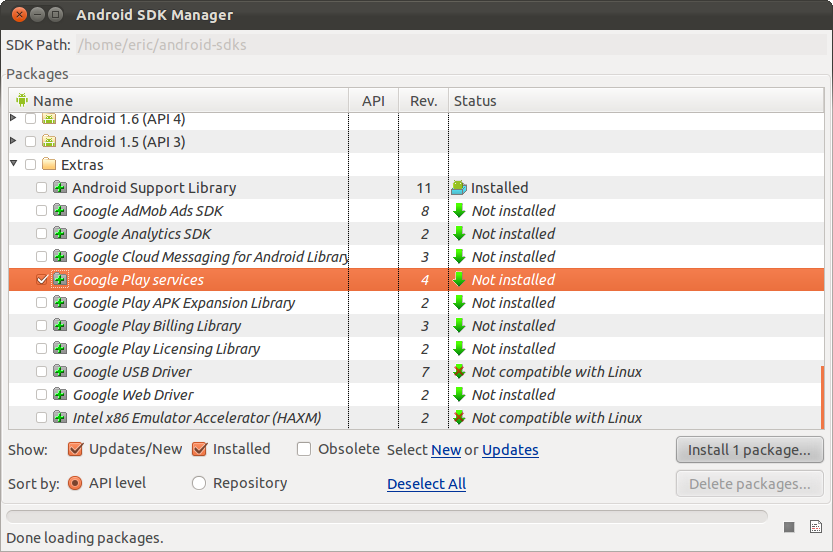Click the Extras folder icon
Screen dimensions: 833x552
click(x=49, y=165)
